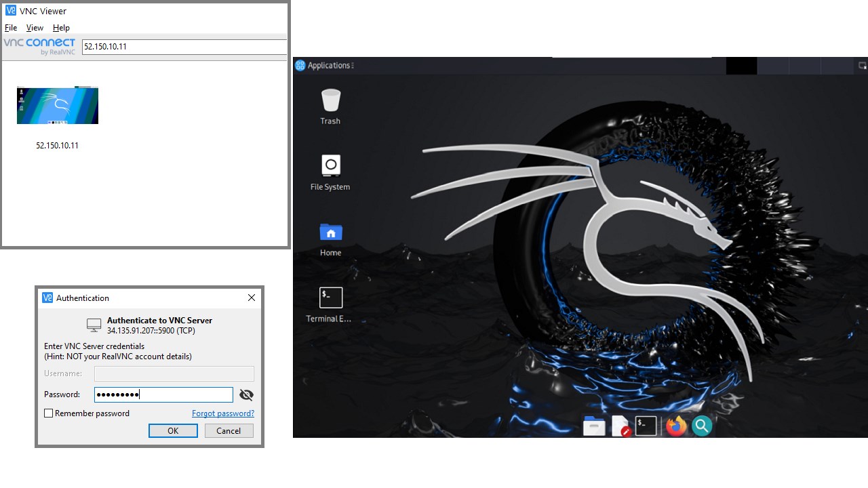Click the Authenticate to VNC Server heading
868x488 pixels.
pos(159,321)
